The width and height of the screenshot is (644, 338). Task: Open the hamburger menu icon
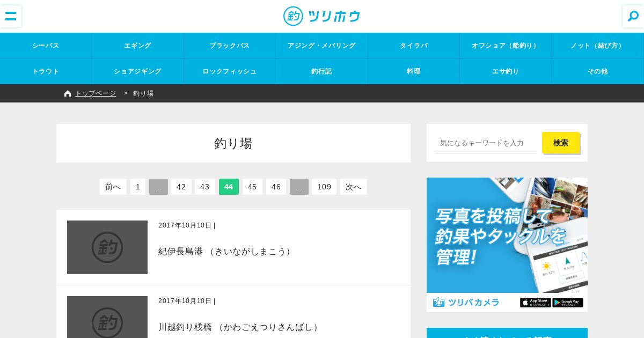[11, 16]
